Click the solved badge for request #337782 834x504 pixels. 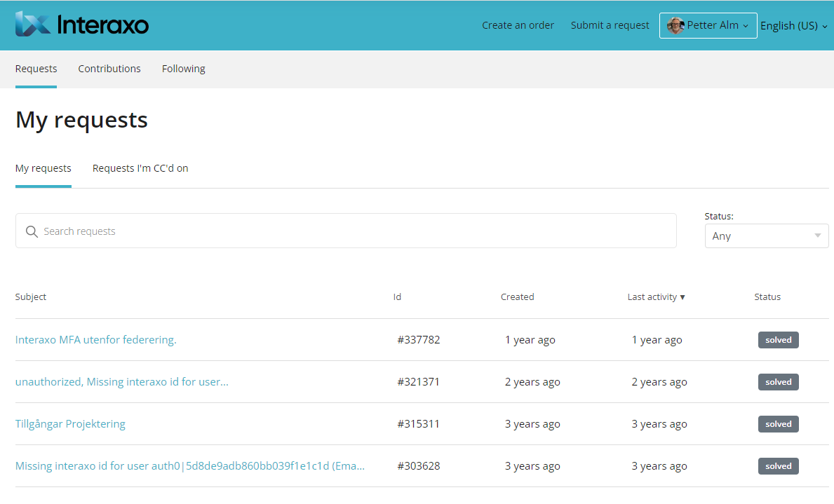[x=778, y=340]
